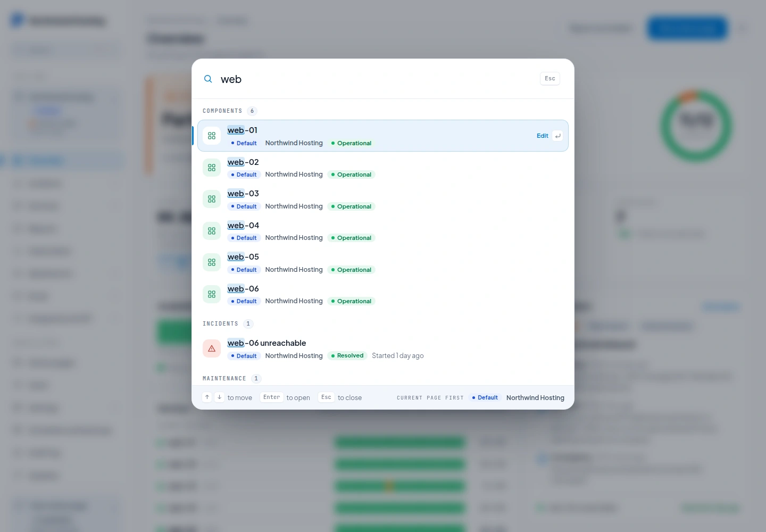Dismiss the palette with the top Esc button
Image resolution: width=766 pixels, height=532 pixels.
tap(550, 79)
